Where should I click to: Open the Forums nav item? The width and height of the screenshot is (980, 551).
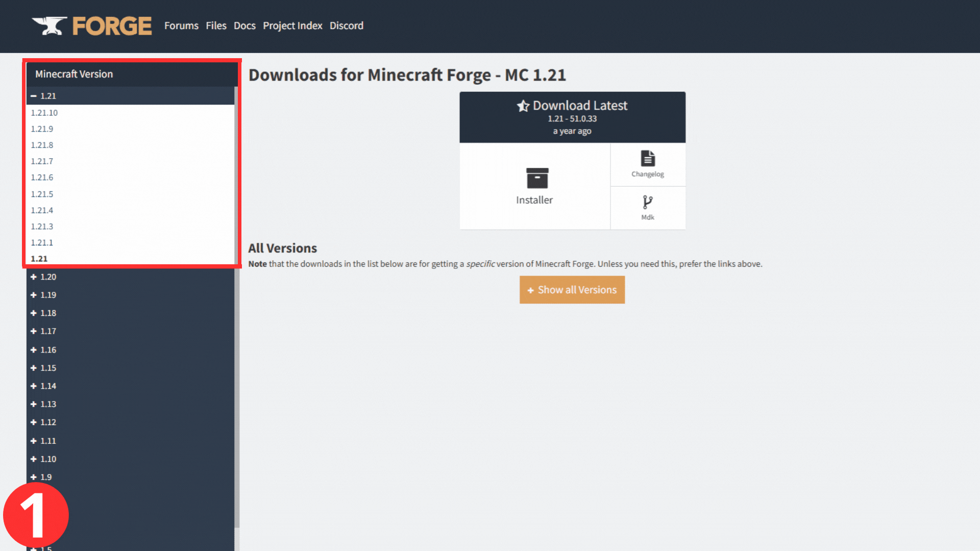pos(181,26)
